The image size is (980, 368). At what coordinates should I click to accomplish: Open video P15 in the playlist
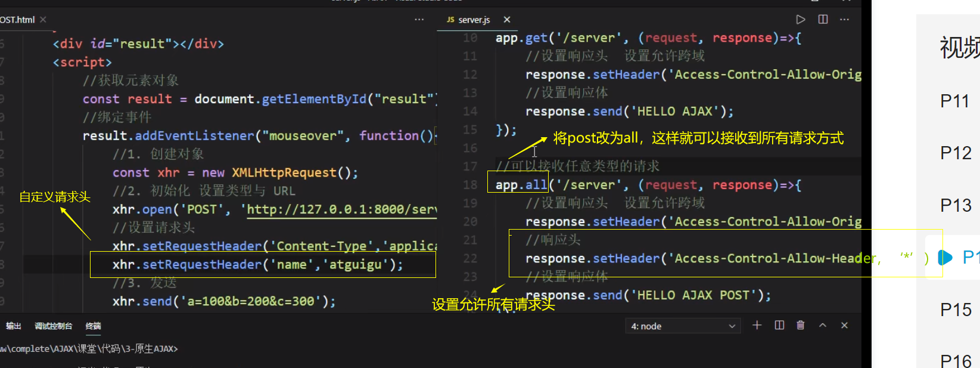pos(956,310)
